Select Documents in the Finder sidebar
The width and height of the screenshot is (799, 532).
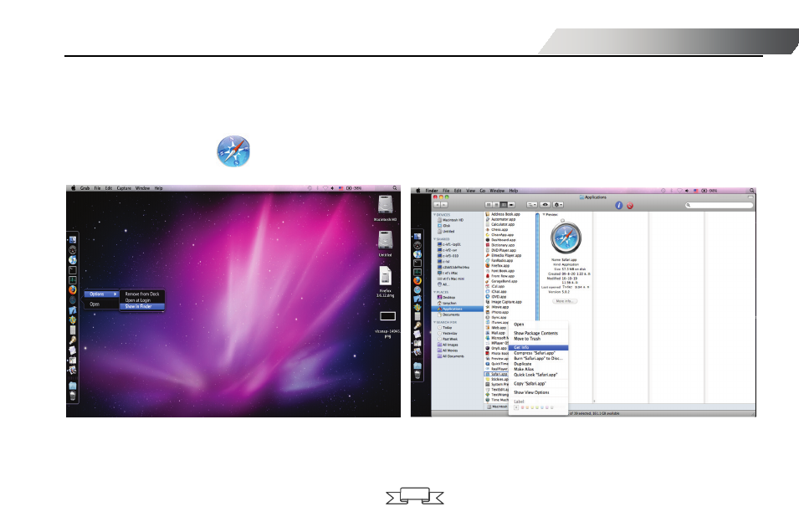(x=448, y=315)
